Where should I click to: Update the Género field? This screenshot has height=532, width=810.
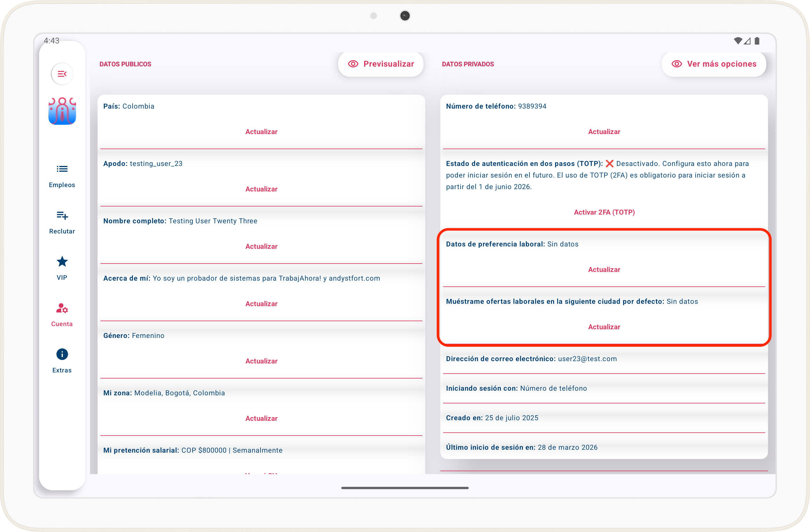(261, 361)
